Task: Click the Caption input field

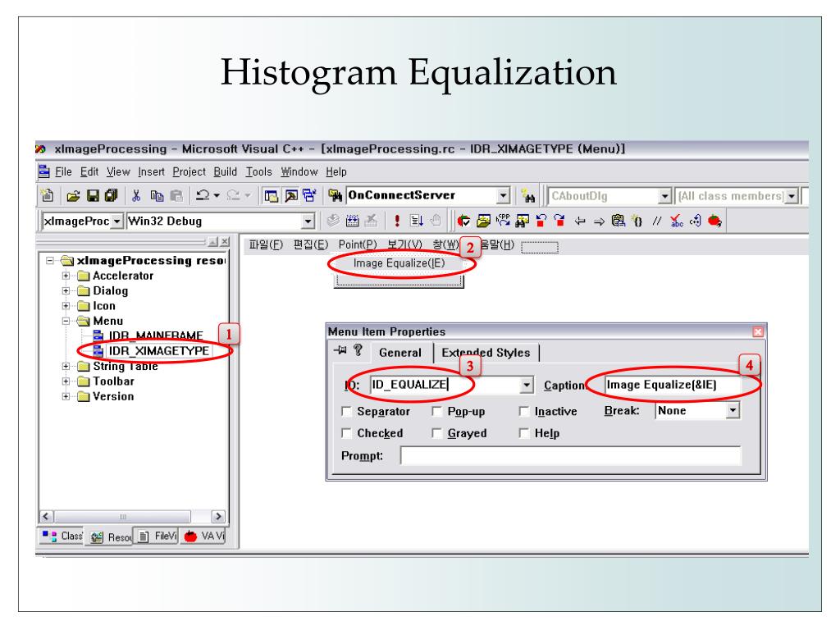Action: (x=673, y=385)
